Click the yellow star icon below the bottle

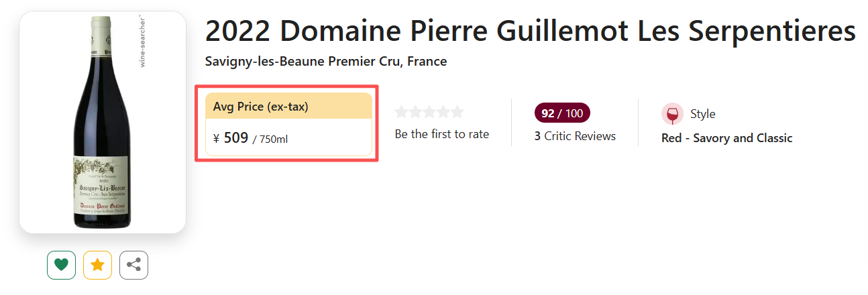point(97,265)
